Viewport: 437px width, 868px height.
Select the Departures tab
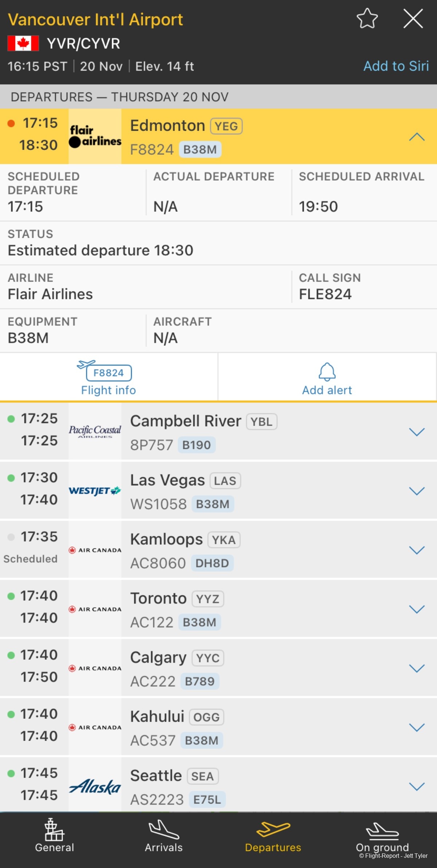click(x=273, y=836)
